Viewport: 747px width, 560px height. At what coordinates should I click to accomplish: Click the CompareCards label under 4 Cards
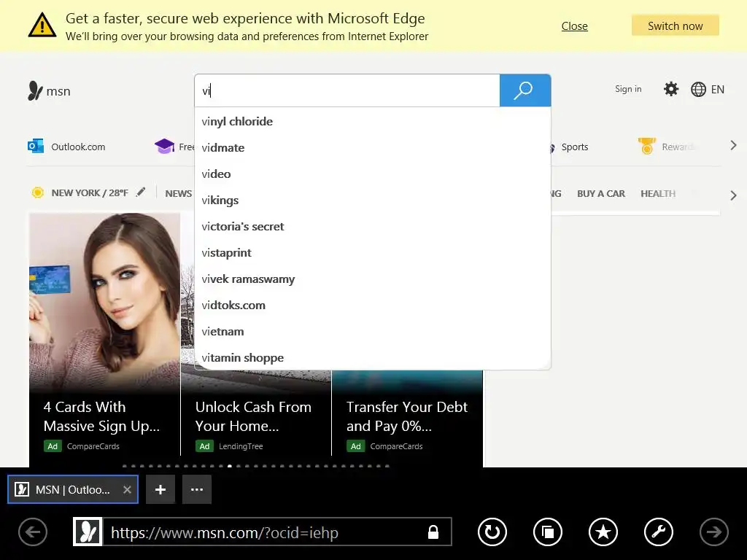coord(93,446)
